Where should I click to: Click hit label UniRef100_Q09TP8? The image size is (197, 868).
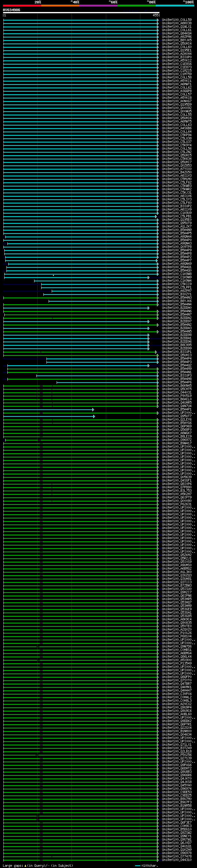point(177,247)
